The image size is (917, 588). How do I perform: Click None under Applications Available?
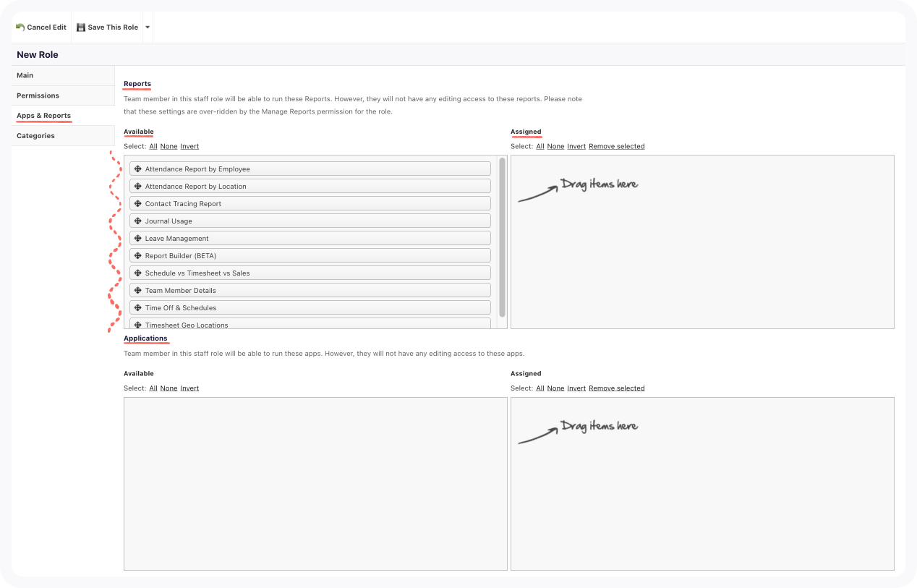(169, 388)
